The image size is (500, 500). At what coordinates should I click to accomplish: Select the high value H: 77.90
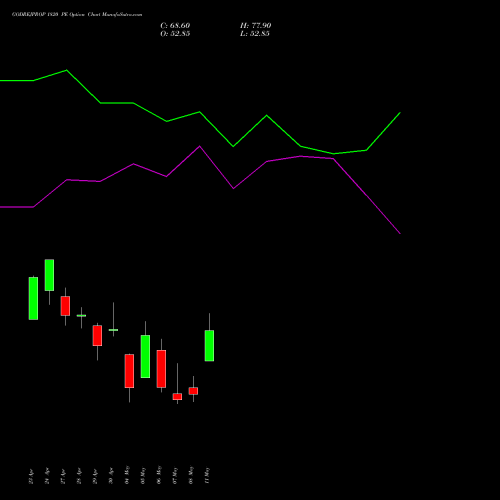tap(255, 26)
